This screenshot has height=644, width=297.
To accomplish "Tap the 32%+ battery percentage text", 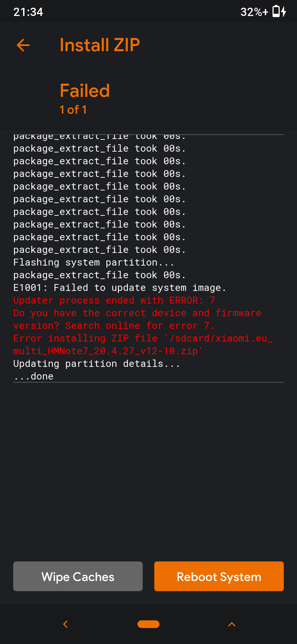I will click(254, 12).
